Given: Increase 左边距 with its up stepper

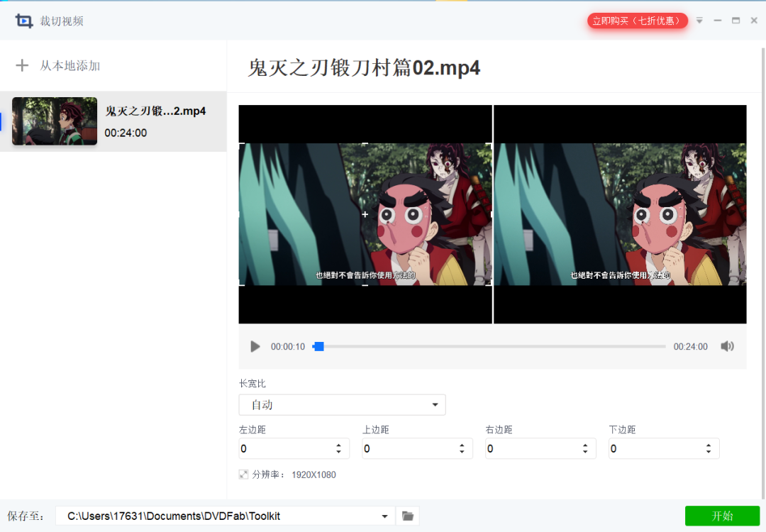Looking at the screenshot, I should pos(338,445).
